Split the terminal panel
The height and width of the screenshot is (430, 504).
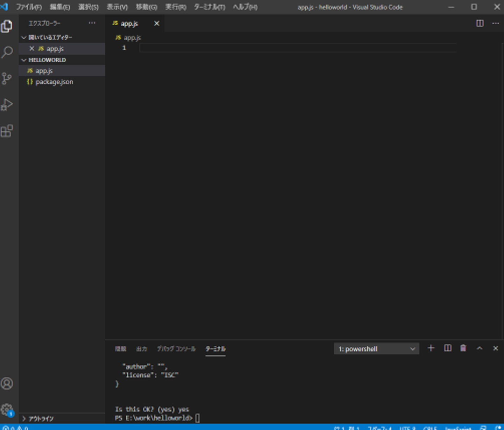click(447, 348)
